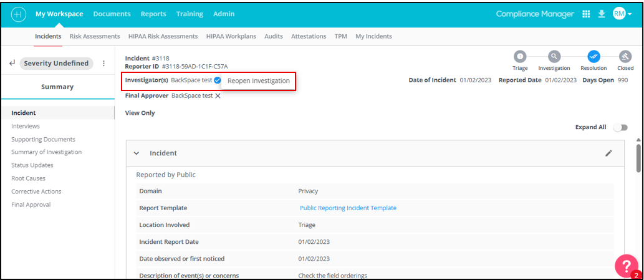Click the Triage stage icon

[x=520, y=56]
